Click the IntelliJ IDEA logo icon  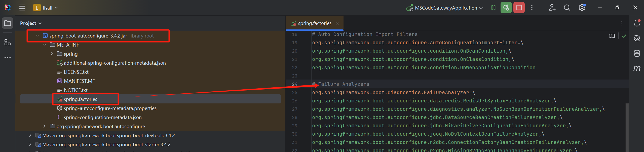click(x=8, y=8)
